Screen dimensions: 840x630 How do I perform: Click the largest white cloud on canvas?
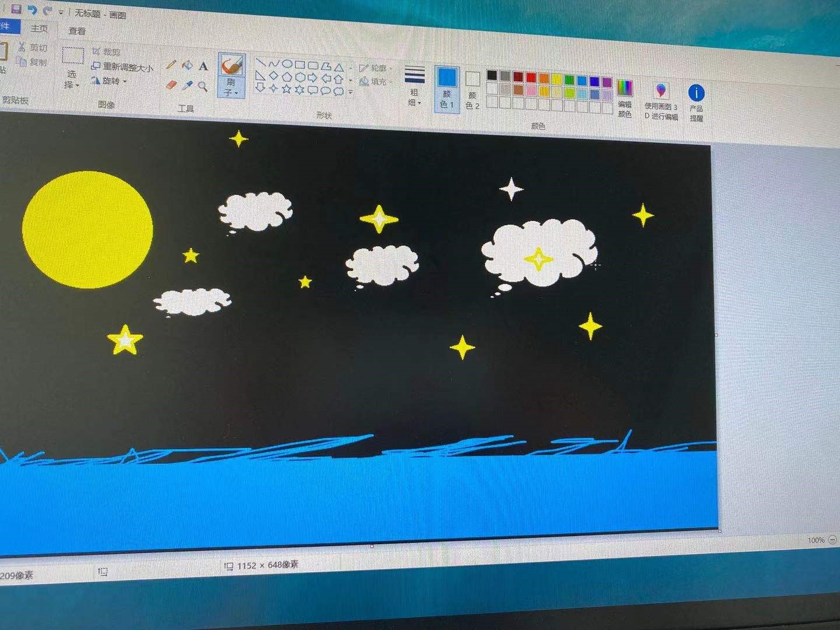(540, 254)
